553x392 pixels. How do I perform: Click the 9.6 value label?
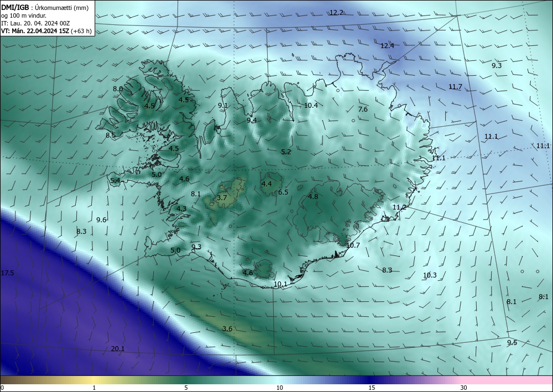coord(101,220)
